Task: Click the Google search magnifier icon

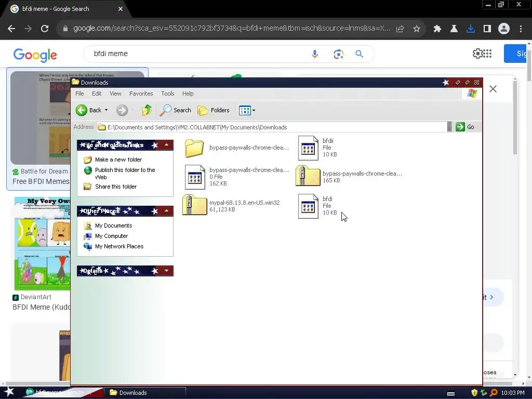Action: tap(360, 54)
